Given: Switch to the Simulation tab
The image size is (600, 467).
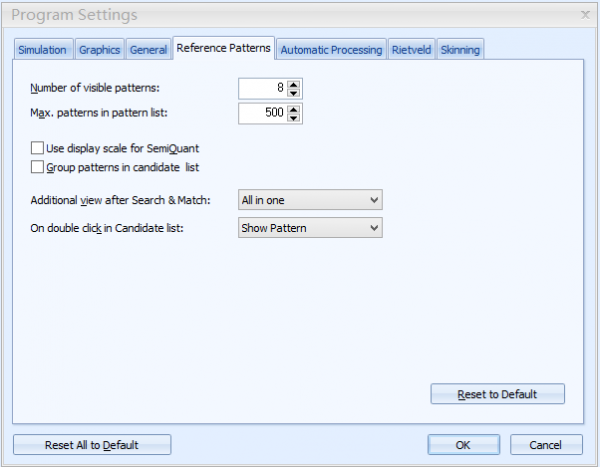Looking at the screenshot, I should [42, 50].
